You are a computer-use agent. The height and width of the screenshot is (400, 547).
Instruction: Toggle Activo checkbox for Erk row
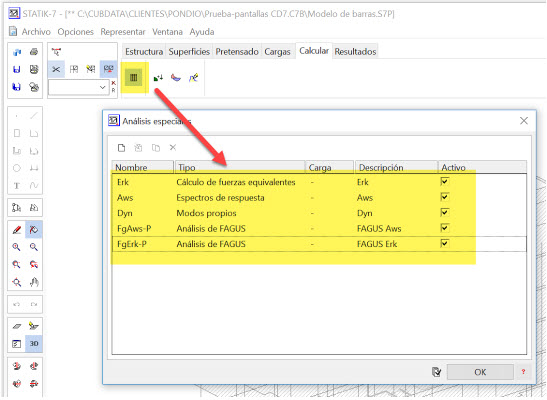coord(444,181)
